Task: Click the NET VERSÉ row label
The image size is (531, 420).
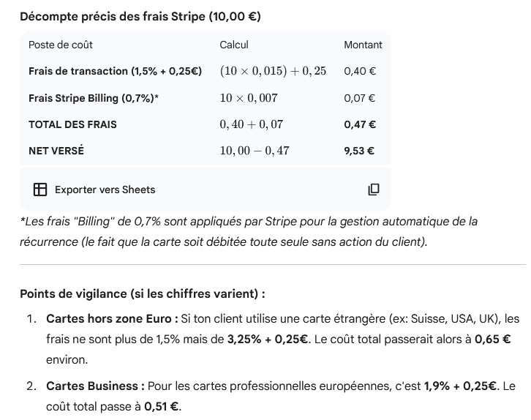Action: (56, 151)
